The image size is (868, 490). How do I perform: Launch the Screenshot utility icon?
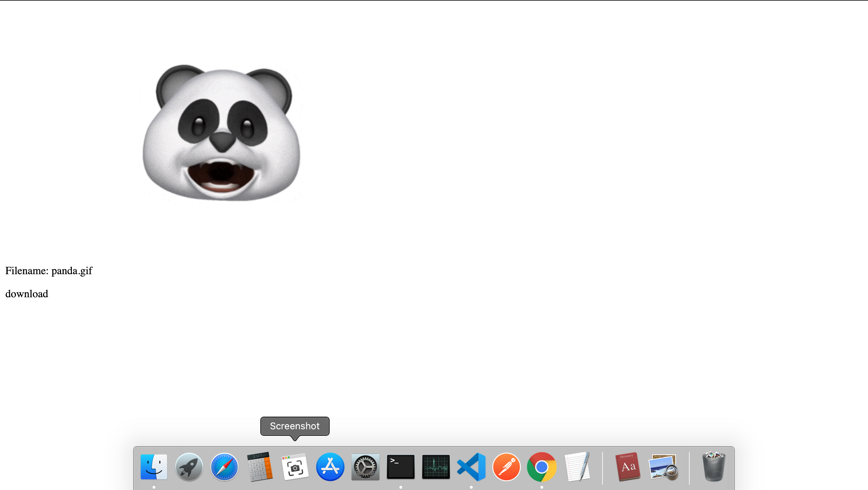[x=295, y=467]
